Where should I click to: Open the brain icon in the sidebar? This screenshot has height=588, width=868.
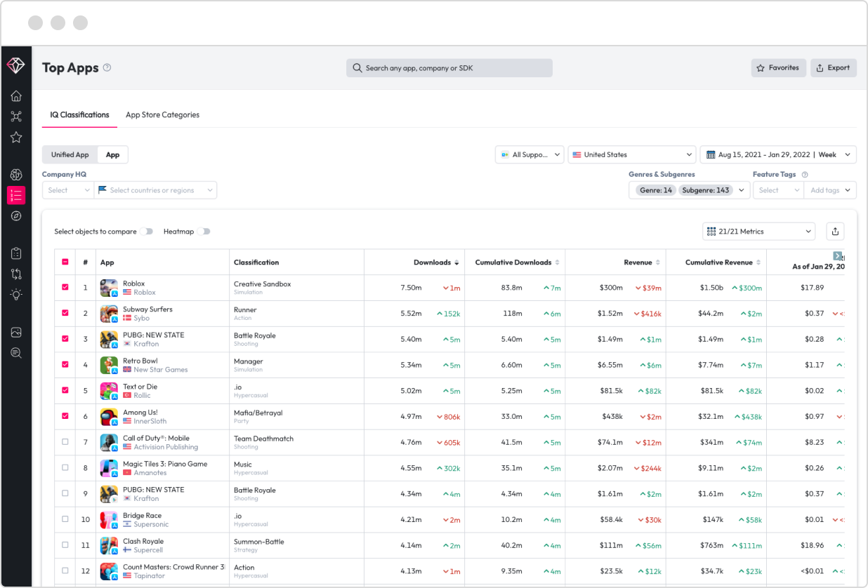(15, 175)
